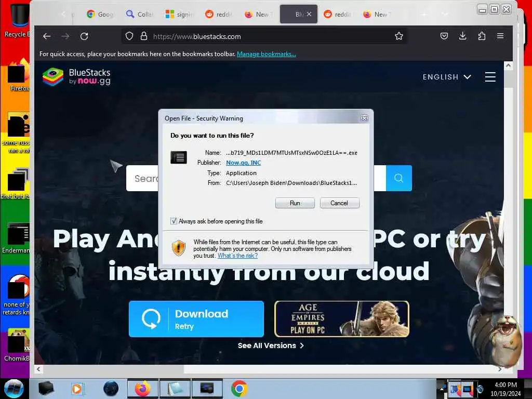Click the taskbar clock showing 4:00 PM
The width and height of the screenshot is (532, 399).
pos(506,389)
